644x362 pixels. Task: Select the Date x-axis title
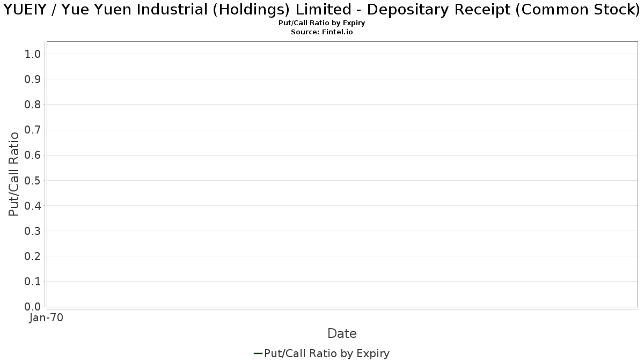point(342,334)
